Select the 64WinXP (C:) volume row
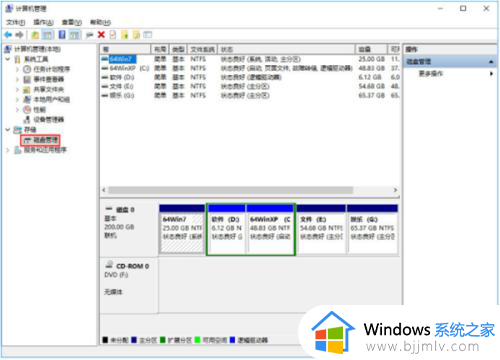The image size is (500, 360). coord(250,68)
